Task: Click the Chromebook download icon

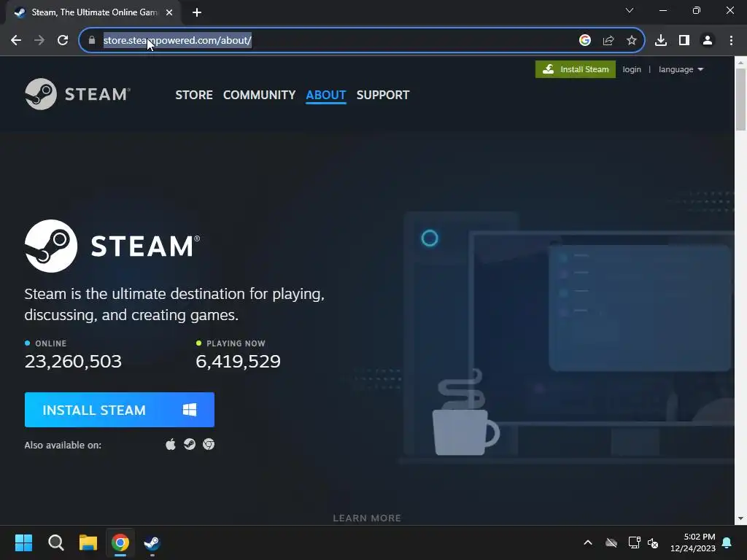Action: pos(209,445)
